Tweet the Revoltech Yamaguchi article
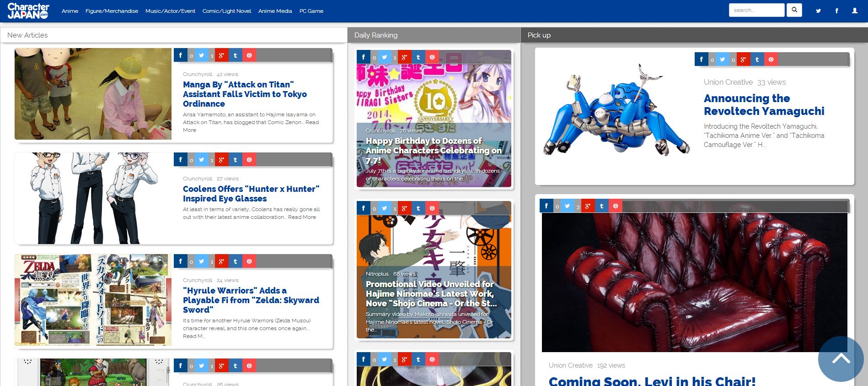The height and width of the screenshot is (386, 868). coord(722,60)
